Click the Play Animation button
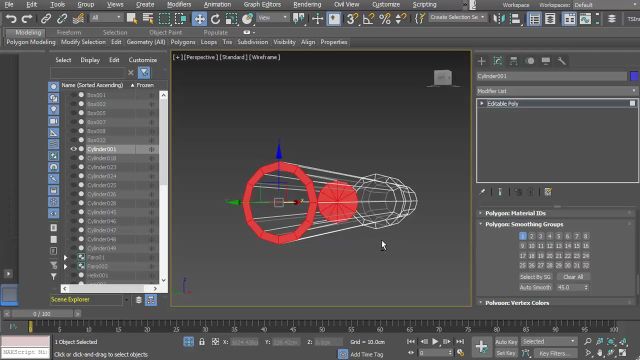This screenshot has height=360, width=640. pos(435,342)
